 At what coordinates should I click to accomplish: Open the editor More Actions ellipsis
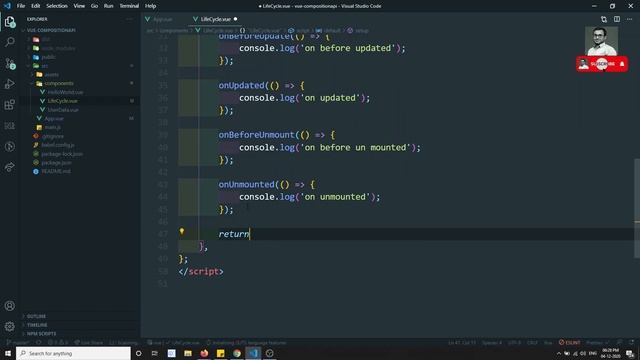629,19
